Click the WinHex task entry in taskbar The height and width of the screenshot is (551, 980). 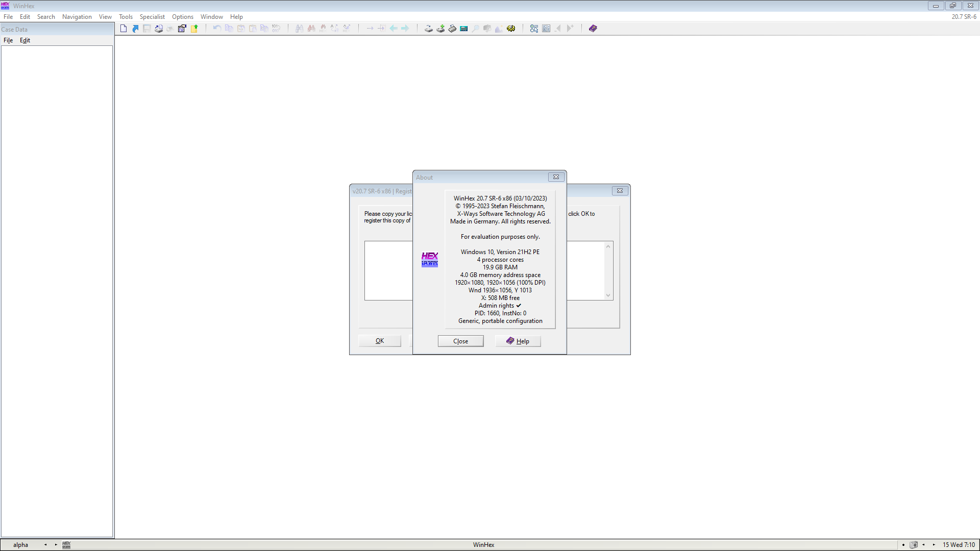click(x=483, y=545)
